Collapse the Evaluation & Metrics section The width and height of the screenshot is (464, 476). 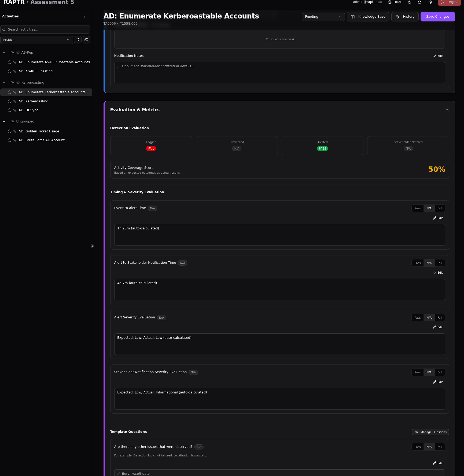click(x=447, y=110)
